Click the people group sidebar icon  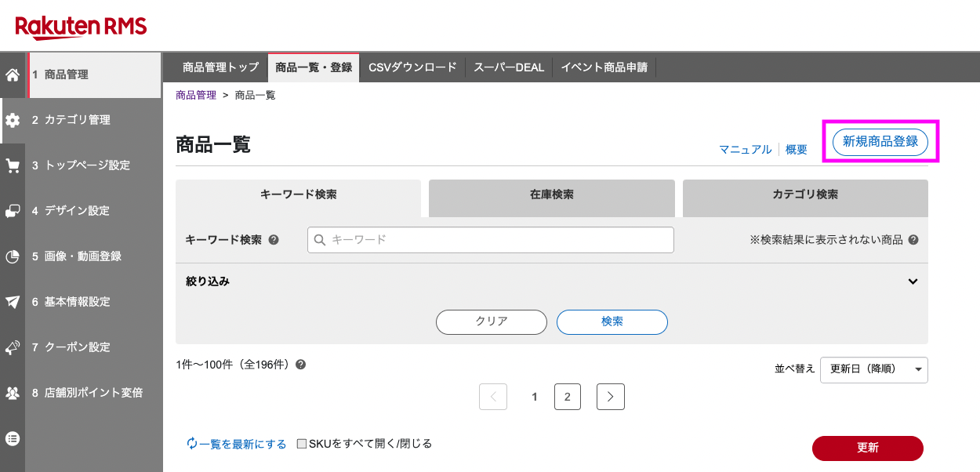pyautogui.click(x=13, y=393)
